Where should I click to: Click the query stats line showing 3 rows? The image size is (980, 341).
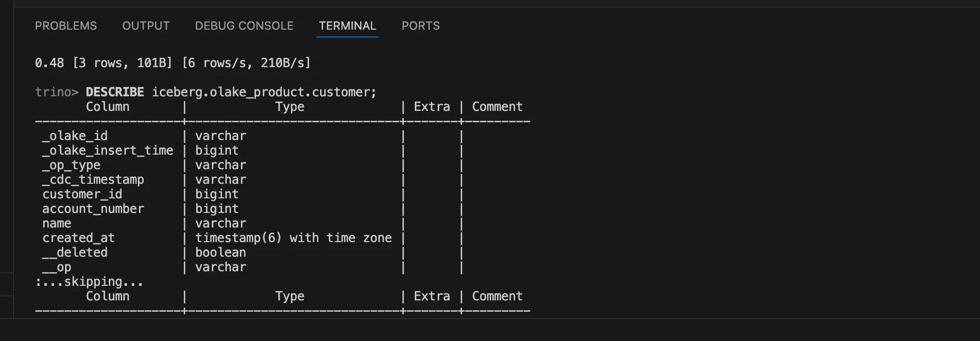click(x=172, y=63)
